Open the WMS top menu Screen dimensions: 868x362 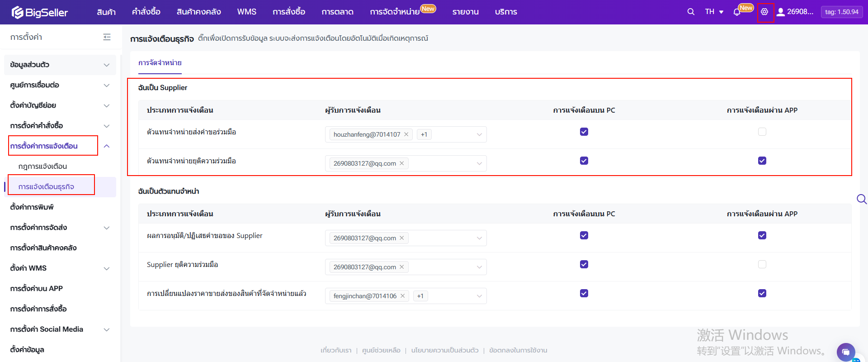tap(246, 12)
